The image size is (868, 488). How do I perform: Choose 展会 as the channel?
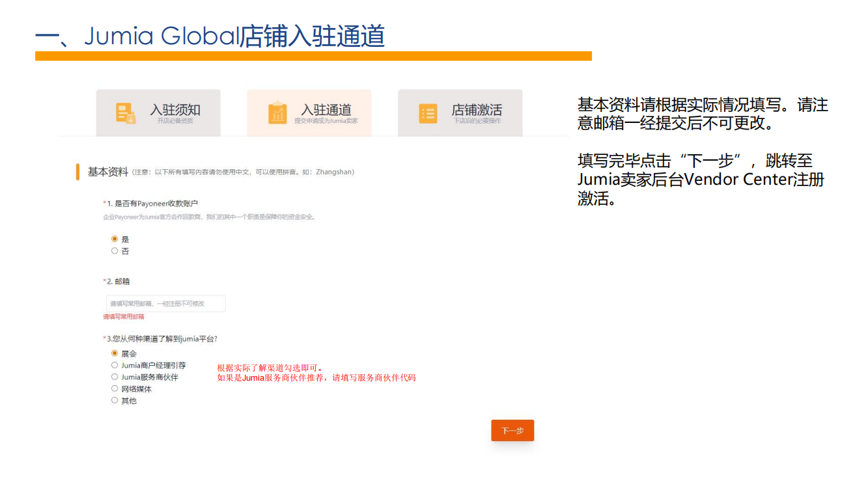tap(115, 353)
